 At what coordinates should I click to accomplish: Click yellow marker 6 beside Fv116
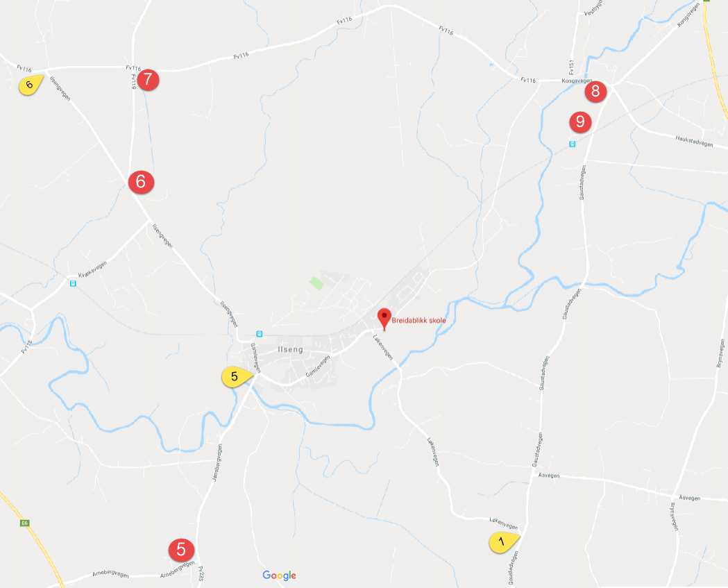point(31,85)
